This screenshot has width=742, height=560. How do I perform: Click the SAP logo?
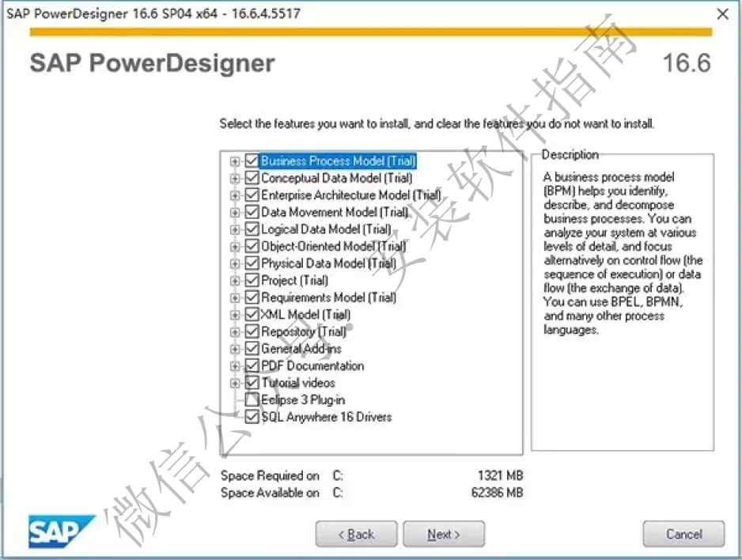click(x=61, y=532)
